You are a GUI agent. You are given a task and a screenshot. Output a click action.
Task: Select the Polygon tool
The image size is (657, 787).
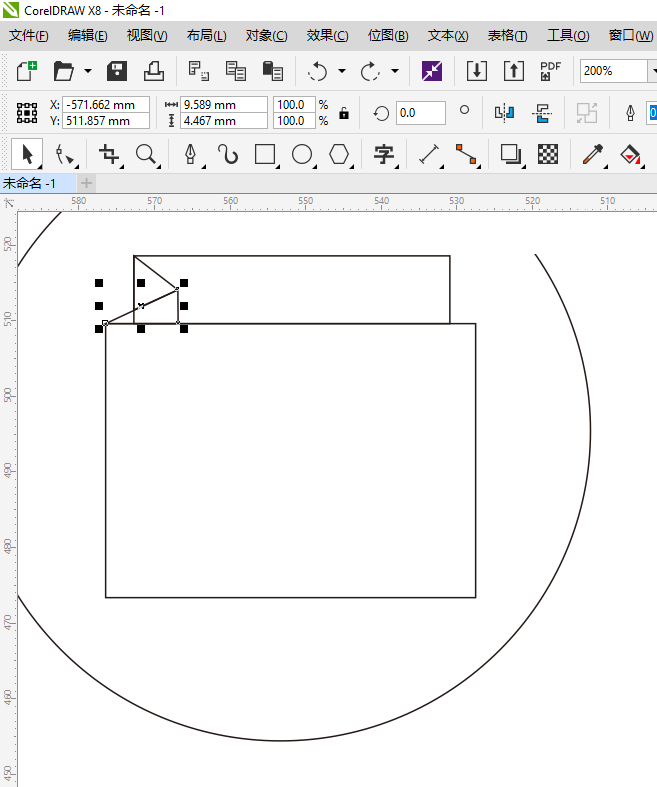(340, 154)
